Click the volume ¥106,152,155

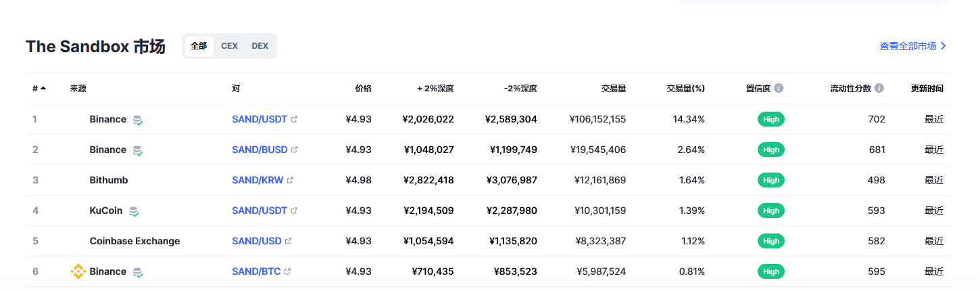597,119
